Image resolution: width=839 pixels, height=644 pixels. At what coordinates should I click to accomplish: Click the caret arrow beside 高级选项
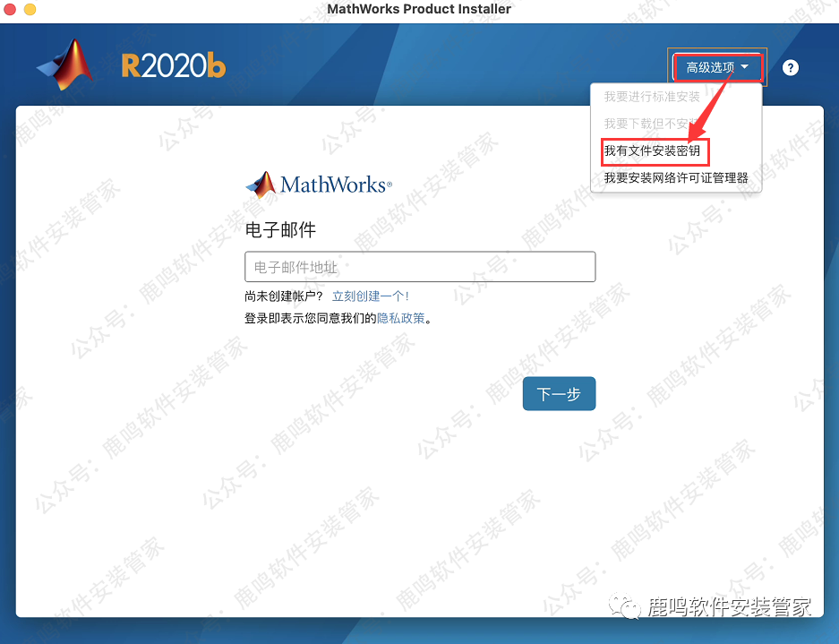point(745,67)
